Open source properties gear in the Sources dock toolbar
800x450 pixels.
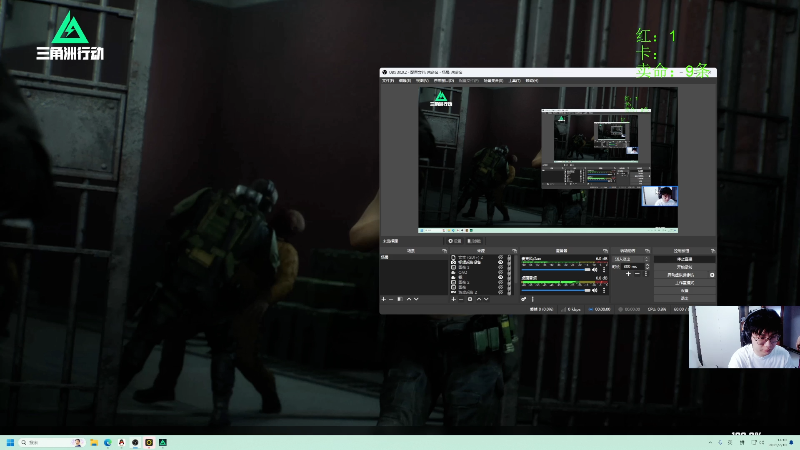470,299
